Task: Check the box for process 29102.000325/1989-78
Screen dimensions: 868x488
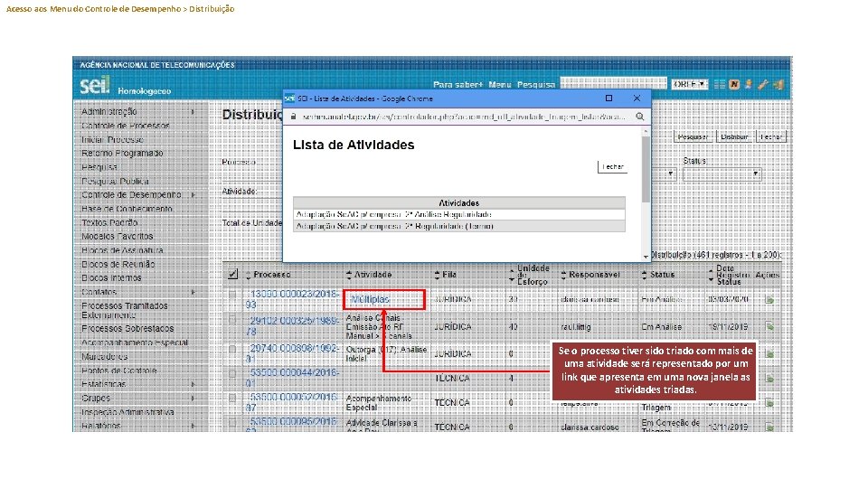Action: pyautogui.click(x=232, y=320)
